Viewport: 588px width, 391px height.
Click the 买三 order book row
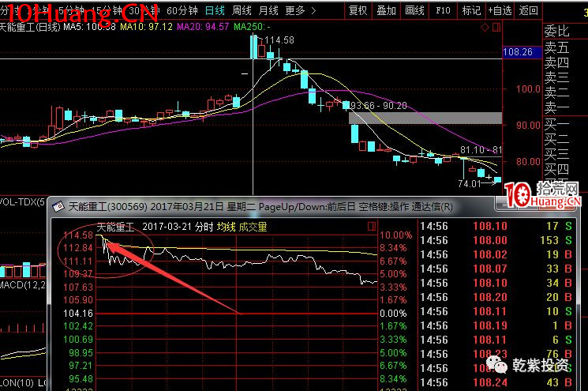557,154
